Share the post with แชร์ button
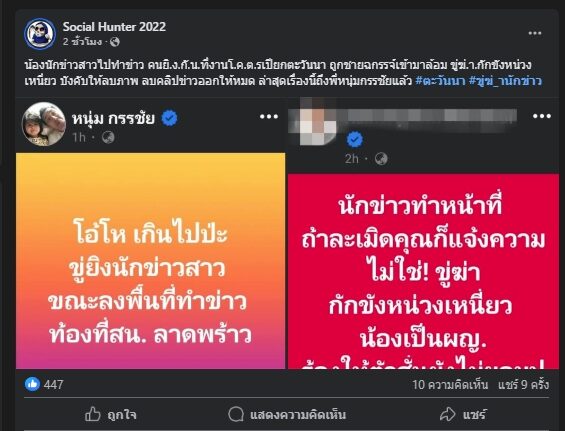Image resolution: width=565 pixels, height=431 pixels. tap(463, 414)
